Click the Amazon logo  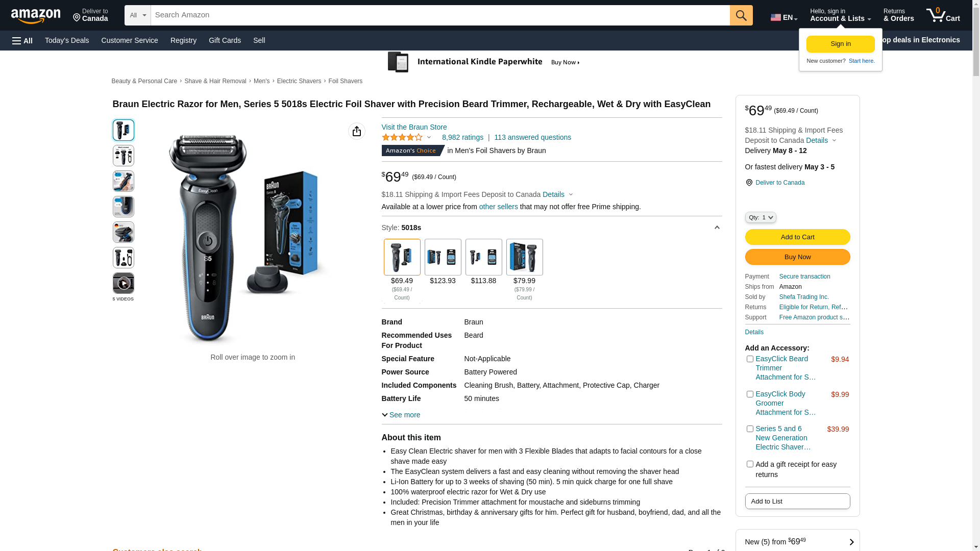(36, 16)
